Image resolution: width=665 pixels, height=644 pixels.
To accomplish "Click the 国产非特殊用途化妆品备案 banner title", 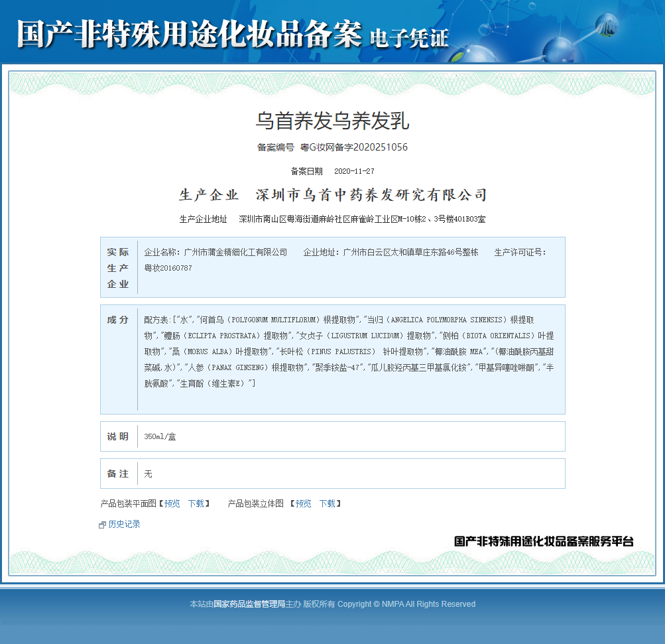I will tap(190, 34).
